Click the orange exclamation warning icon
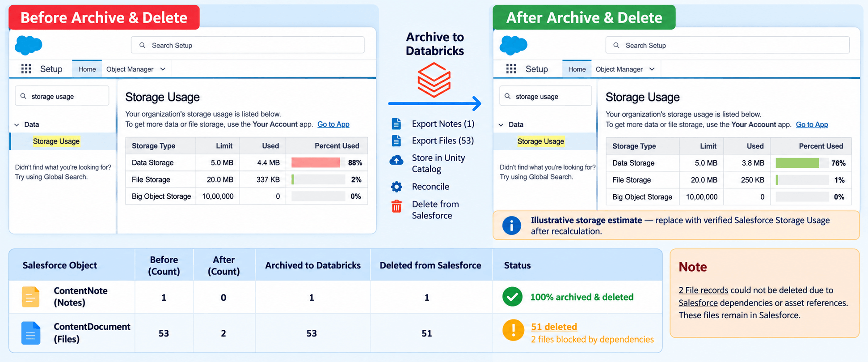Image resolution: width=868 pixels, height=362 pixels. pos(513,330)
